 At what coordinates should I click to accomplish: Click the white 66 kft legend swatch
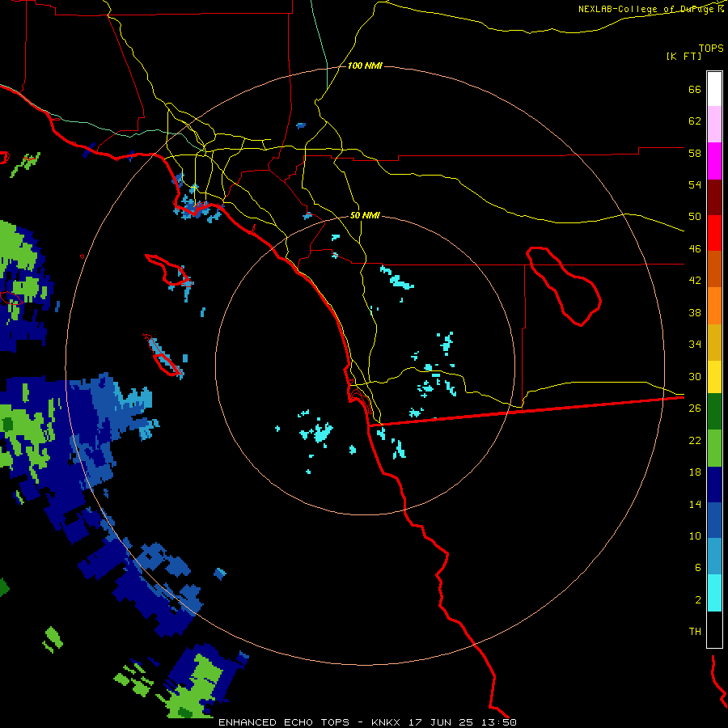(714, 89)
